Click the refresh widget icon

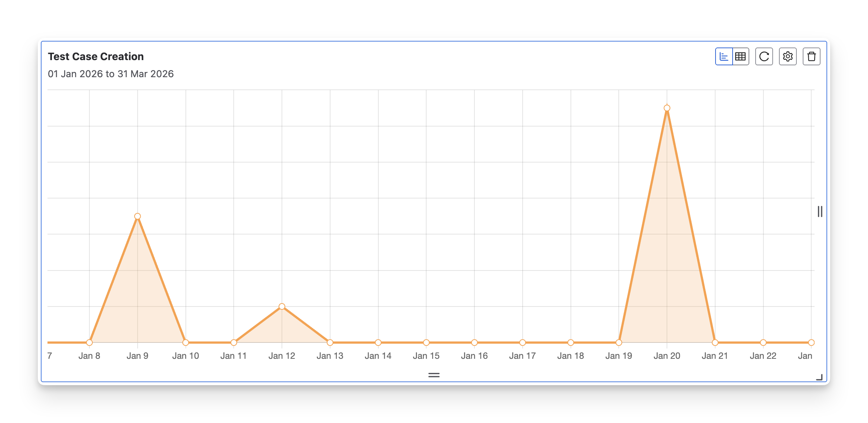click(764, 56)
